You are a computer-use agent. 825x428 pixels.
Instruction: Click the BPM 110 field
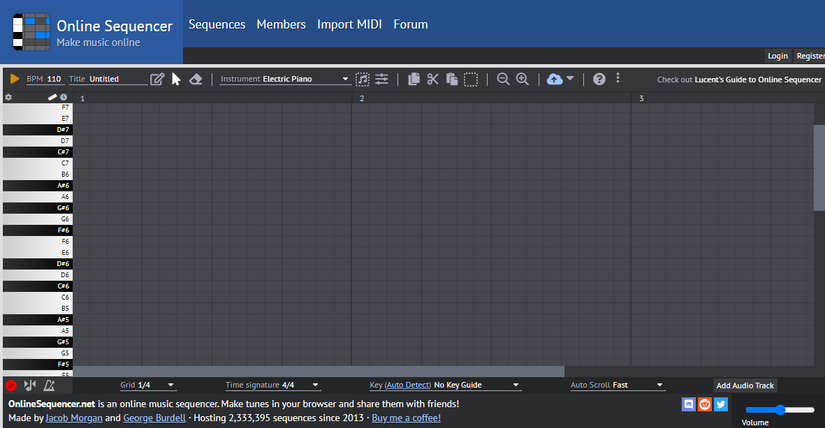(44, 79)
